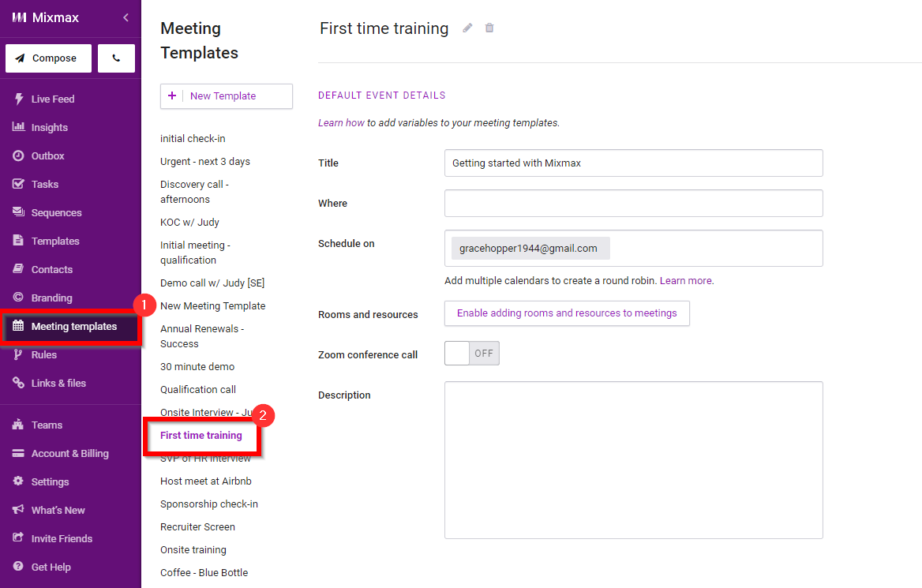Click the Schedule on calendar field
Viewport: 922px width, 588px height.
click(x=633, y=248)
